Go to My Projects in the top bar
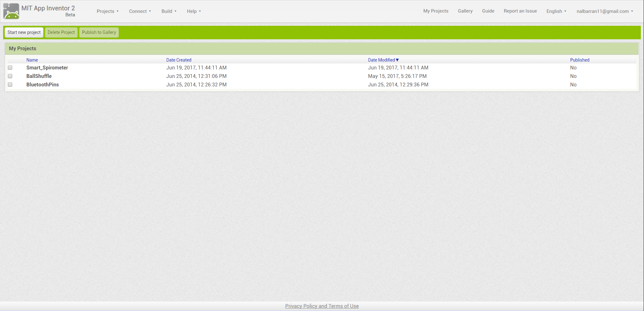The height and width of the screenshot is (311, 644). click(x=436, y=11)
